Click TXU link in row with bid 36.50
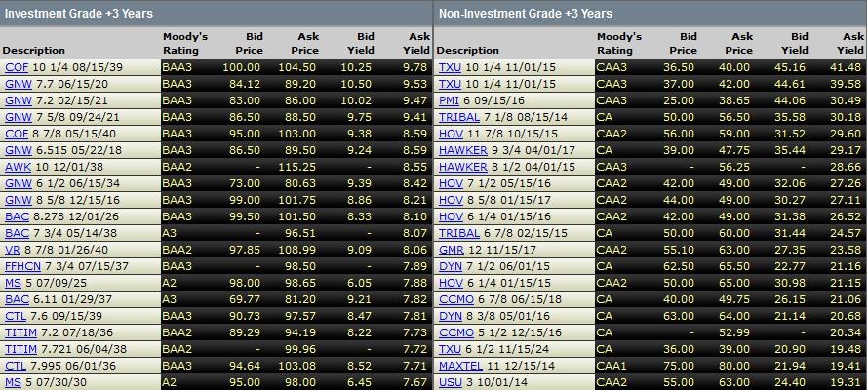Viewport: 868px width, 390px height. point(450,67)
